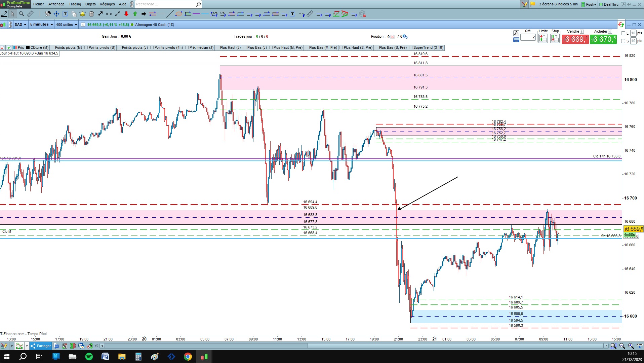Click the zoom-out magnifier at chart bottom
The image size is (644, 363).
click(x=622, y=346)
